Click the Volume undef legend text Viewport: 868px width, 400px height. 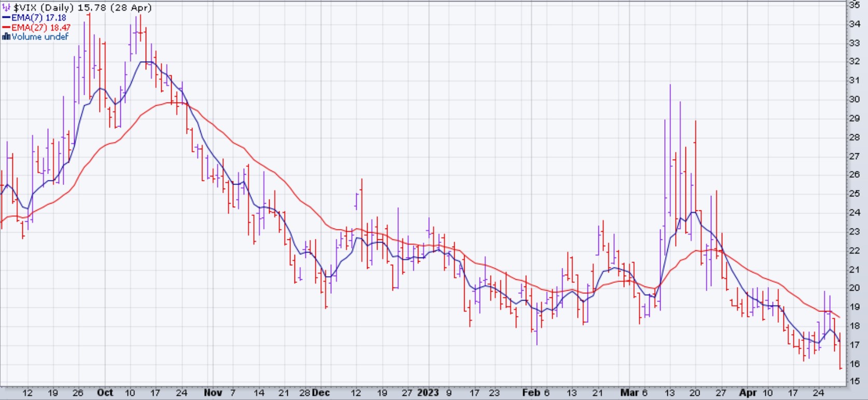coord(40,37)
